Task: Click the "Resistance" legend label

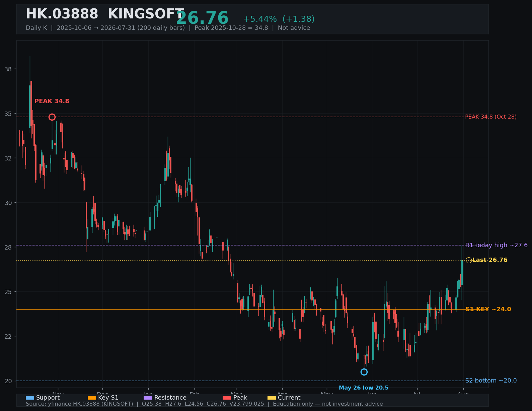Action: click(x=170, y=398)
